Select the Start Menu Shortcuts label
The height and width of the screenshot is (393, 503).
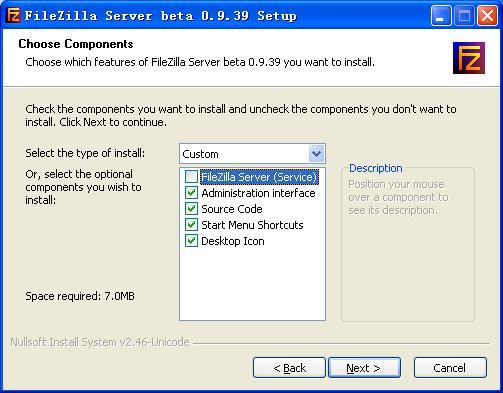point(252,225)
